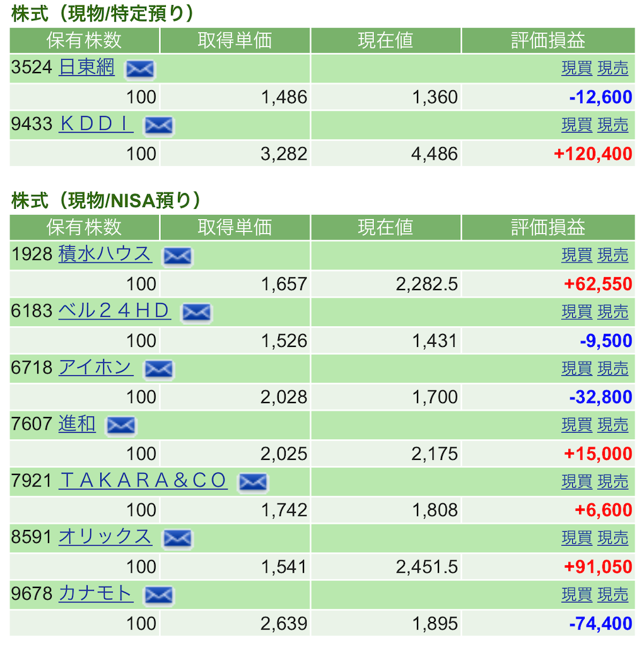The height and width of the screenshot is (646, 644).
Task: Select 積水ハウス profit value +62,550
Action: tap(598, 285)
